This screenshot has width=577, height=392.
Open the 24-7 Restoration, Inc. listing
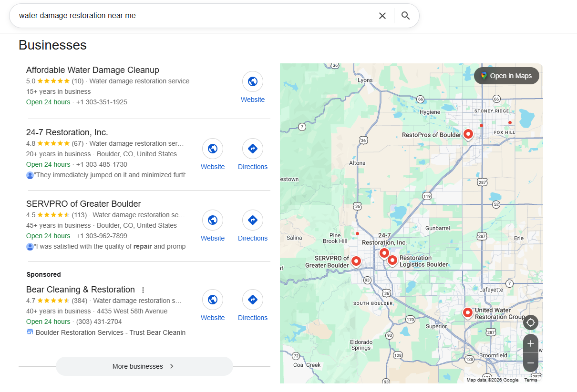click(x=67, y=132)
